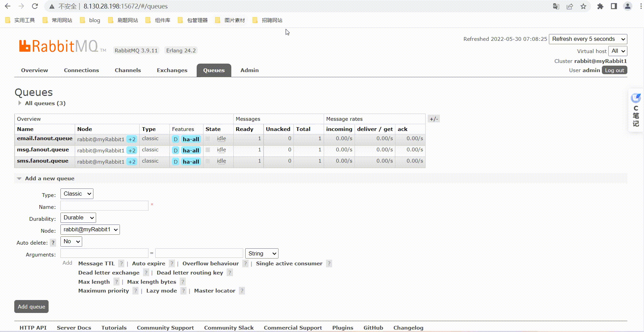Open the user profile avatar icon

[627, 6]
